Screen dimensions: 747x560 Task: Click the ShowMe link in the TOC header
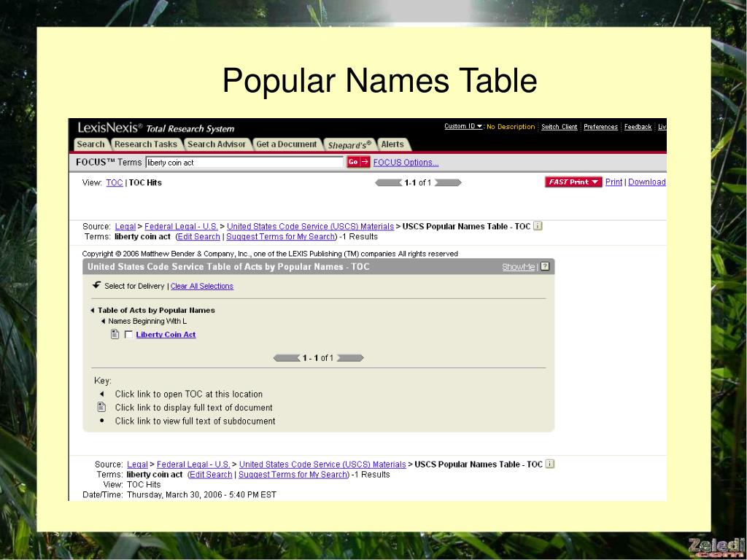click(519, 267)
